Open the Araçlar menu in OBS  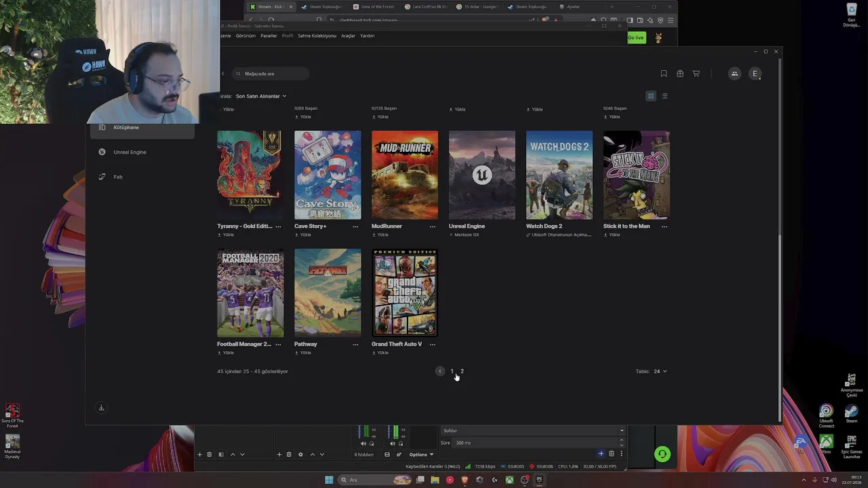(x=348, y=36)
